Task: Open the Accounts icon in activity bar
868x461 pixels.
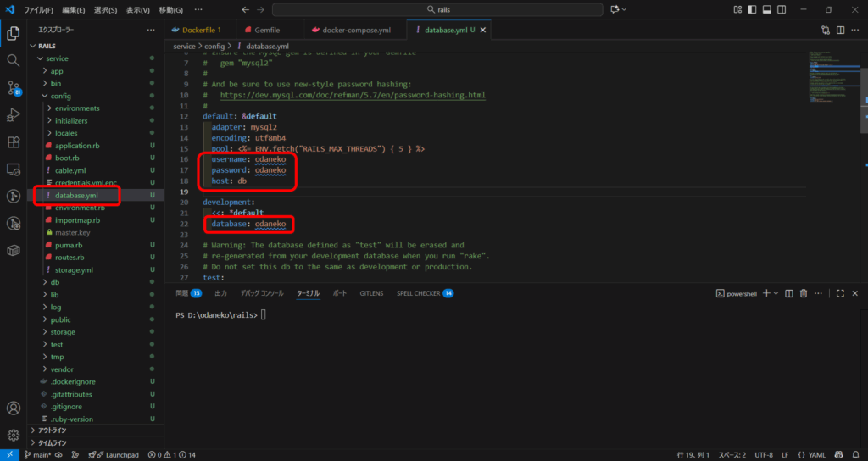Action: [x=13, y=408]
